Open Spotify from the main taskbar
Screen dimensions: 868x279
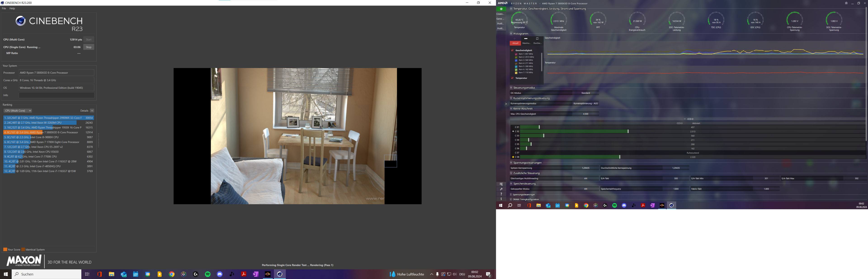tap(208, 274)
